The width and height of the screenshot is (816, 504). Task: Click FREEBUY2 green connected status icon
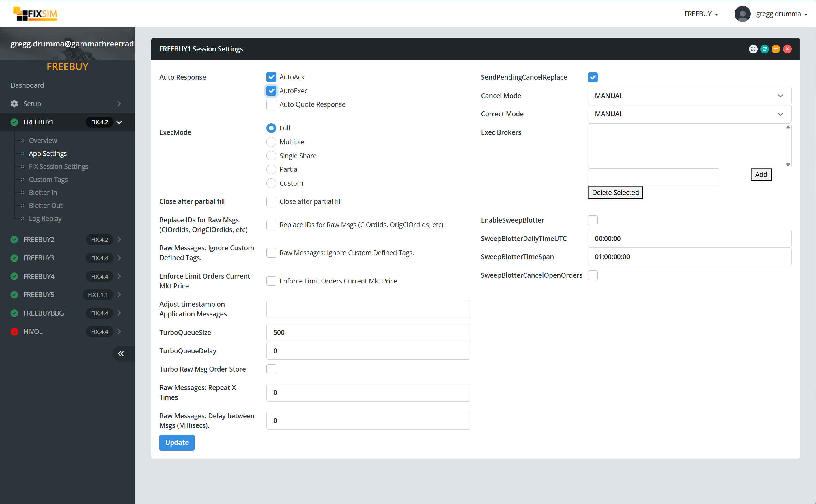point(14,240)
